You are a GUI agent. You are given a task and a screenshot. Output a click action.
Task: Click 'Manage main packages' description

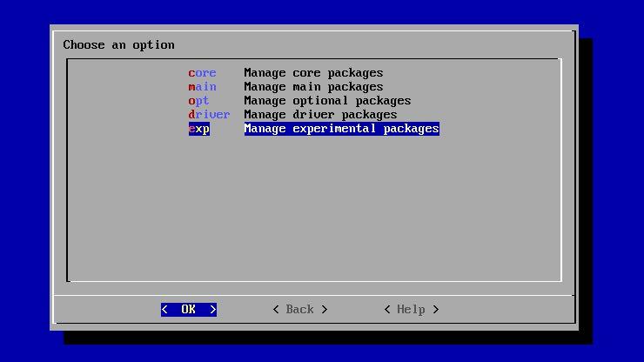[313, 87]
